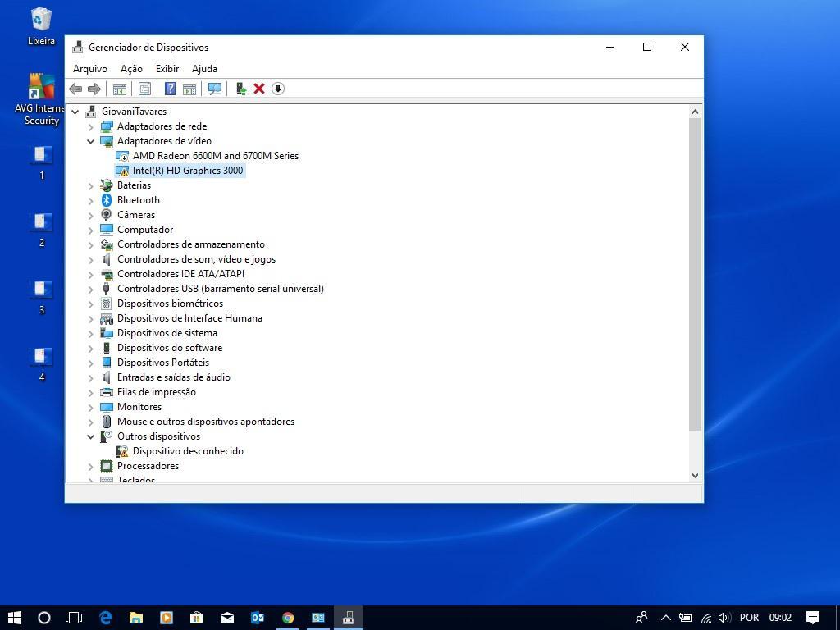Screen dimensions: 840x630
Task: Click the Controladores USB (barramento serial universal) label
Action: click(220, 289)
